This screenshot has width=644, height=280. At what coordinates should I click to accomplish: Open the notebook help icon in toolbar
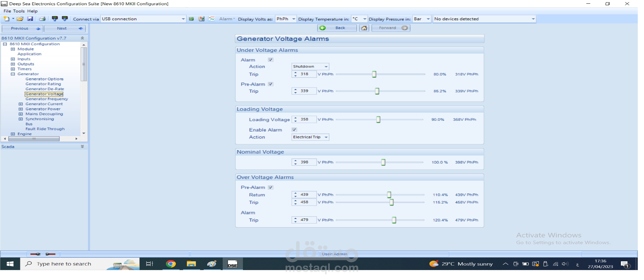201,19
